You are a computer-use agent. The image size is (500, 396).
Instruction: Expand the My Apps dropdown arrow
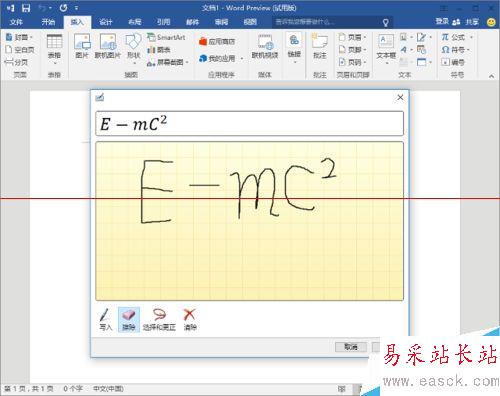coord(241,59)
